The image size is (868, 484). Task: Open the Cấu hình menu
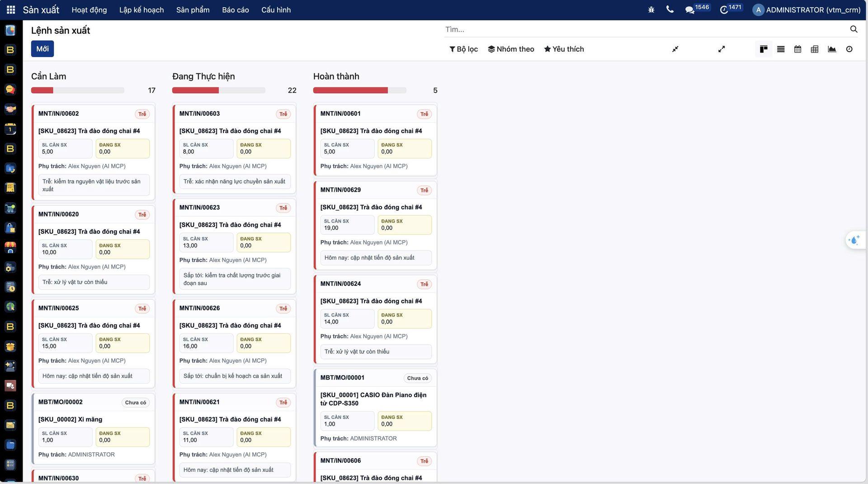click(x=276, y=9)
